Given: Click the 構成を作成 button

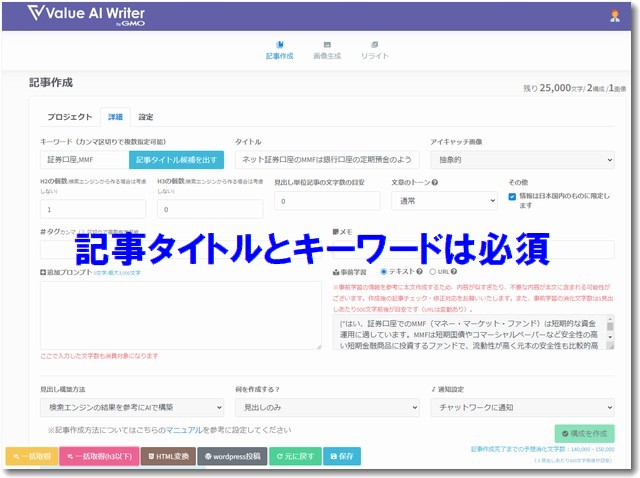Looking at the screenshot, I should 584,434.
